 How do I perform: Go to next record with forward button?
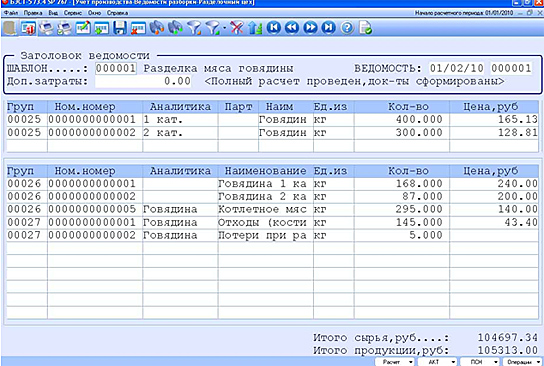coord(310,28)
